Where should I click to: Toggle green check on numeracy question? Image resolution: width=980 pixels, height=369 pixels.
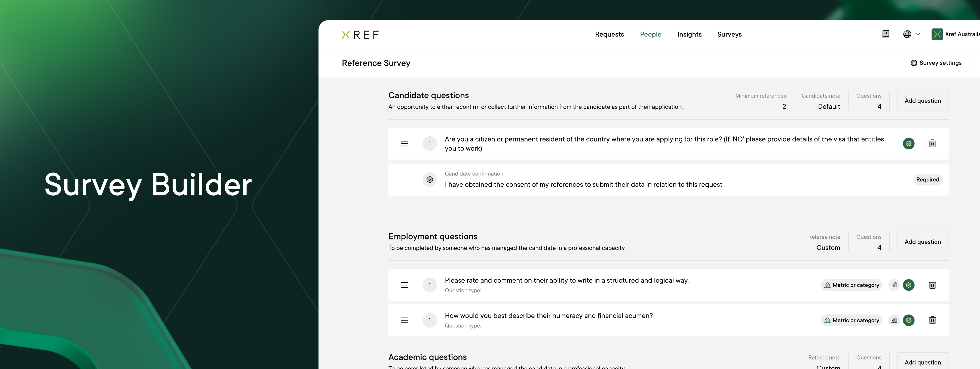coord(908,320)
